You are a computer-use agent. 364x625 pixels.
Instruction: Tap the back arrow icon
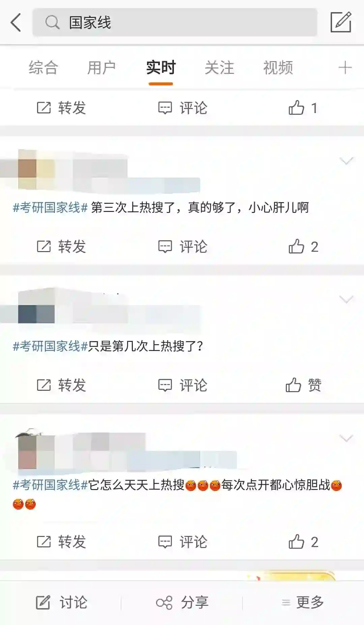(16, 23)
